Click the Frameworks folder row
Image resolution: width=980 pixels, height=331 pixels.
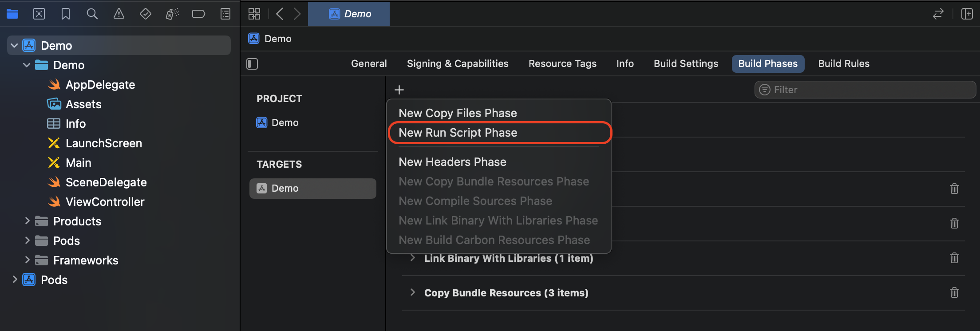click(x=119, y=260)
